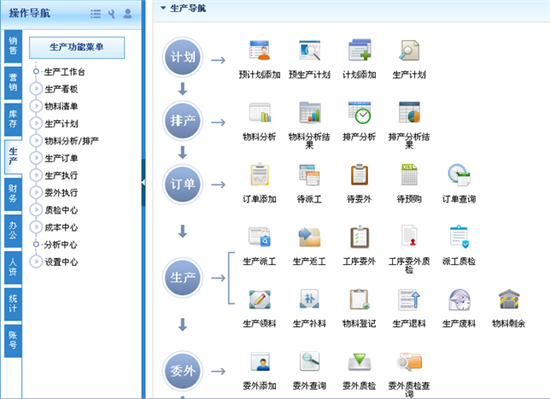The image size is (550, 399).
Task: Switch to the 统计 side tab
Action: [13, 304]
